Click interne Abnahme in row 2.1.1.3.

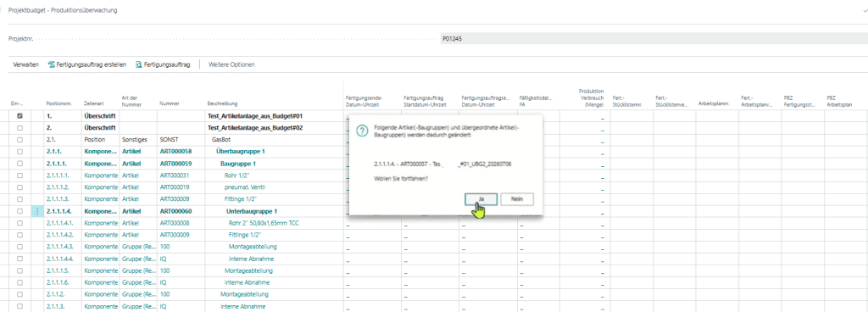click(x=242, y=306)
